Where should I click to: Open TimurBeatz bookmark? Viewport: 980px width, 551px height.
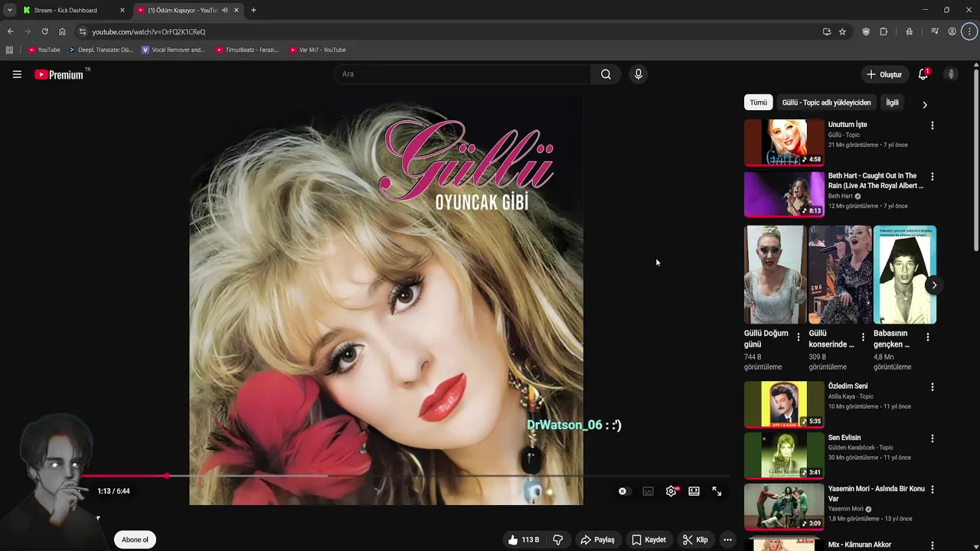(x=247, y=50)
